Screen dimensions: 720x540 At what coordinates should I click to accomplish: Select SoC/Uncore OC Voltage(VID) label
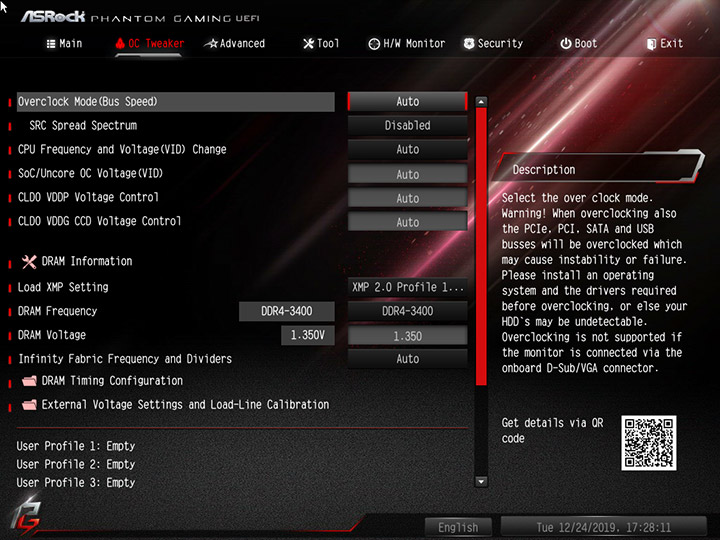click(x=90, y=173)
